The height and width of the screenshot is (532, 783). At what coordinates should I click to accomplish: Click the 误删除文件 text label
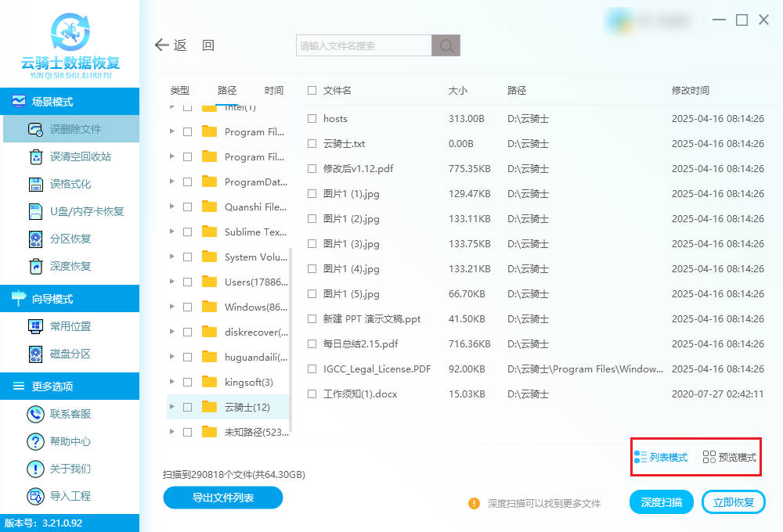tap(75, 129)
